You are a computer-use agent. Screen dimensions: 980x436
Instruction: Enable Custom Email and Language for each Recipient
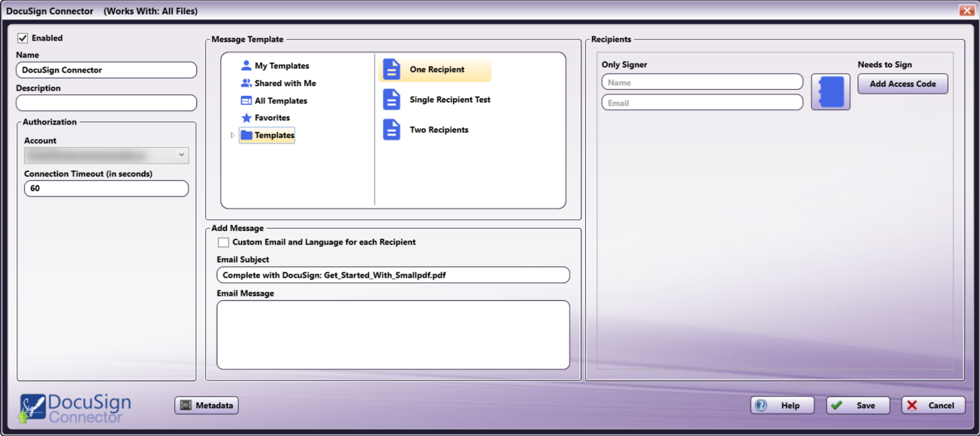pos(223,242)
